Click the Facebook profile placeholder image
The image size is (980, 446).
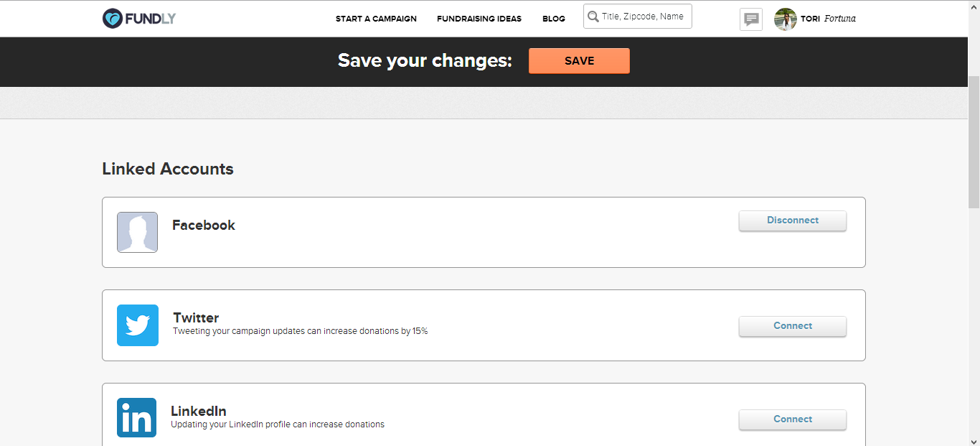(137, 232)
